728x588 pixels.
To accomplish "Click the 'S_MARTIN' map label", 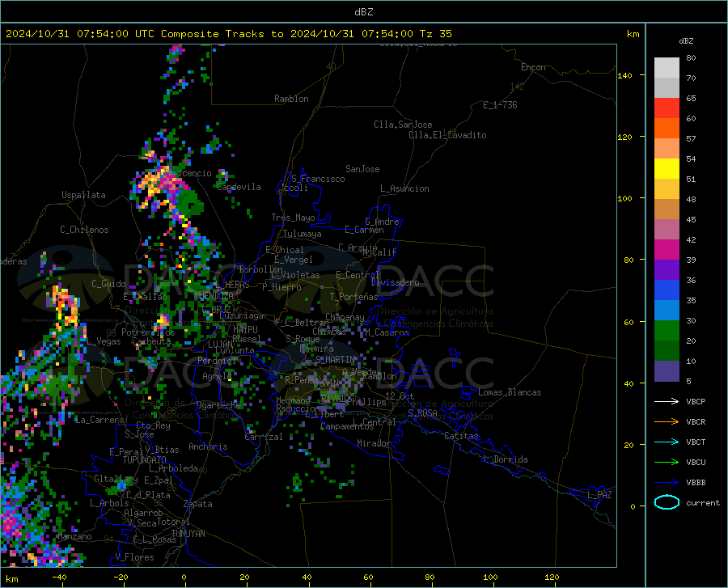I will (x=335, y=360).
